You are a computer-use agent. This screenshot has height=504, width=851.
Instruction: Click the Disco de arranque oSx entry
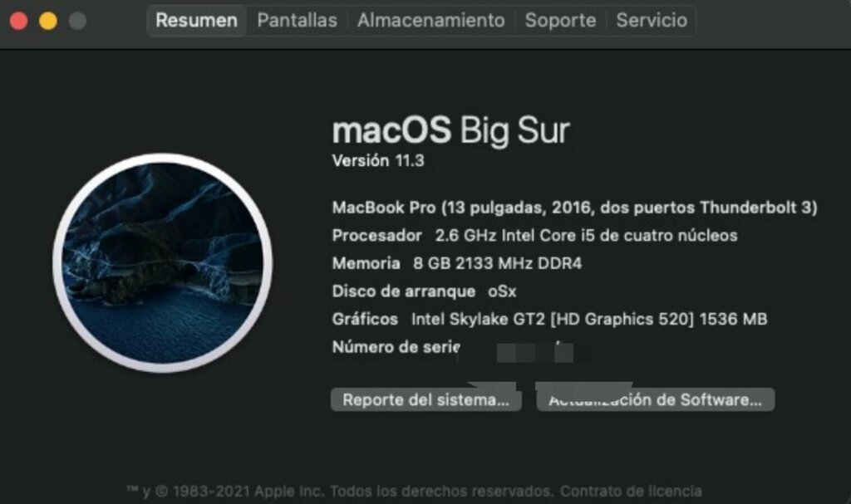click(424, 291)
